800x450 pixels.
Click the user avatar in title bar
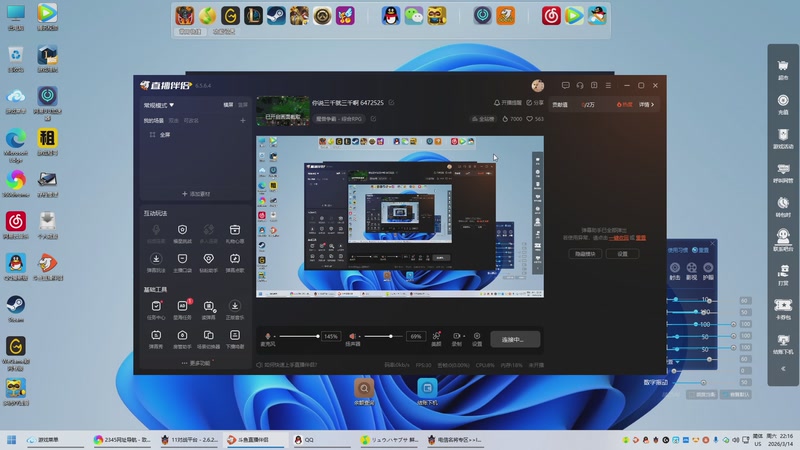click(x=538, y=85)
